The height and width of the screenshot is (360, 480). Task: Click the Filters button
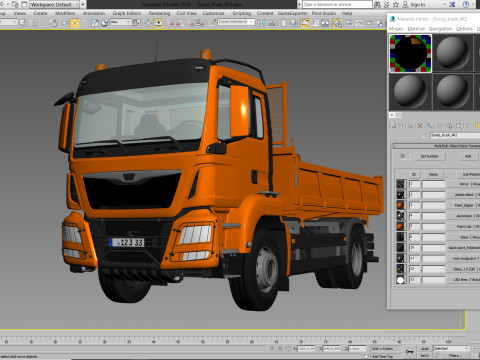(x=455, y=355)
